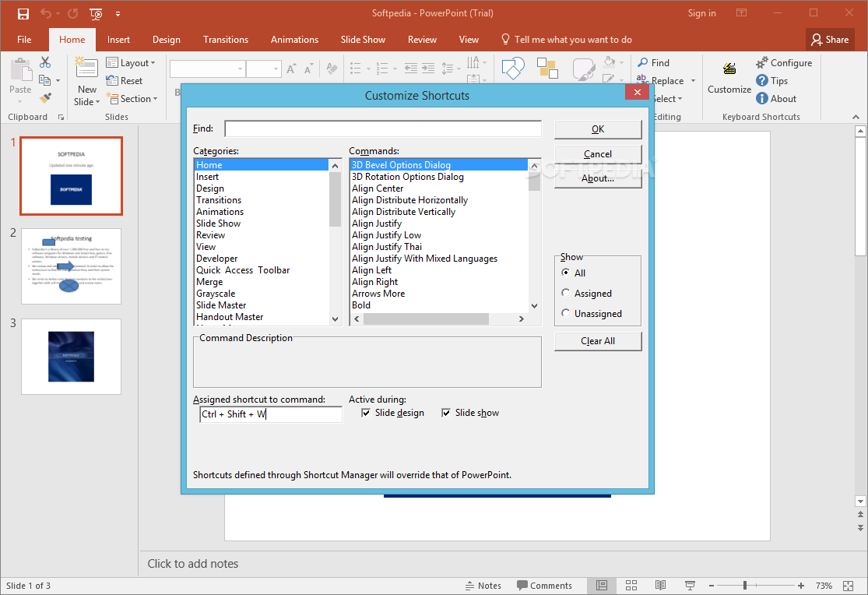Click the Clear All button
868x595 pixels.
598,340
